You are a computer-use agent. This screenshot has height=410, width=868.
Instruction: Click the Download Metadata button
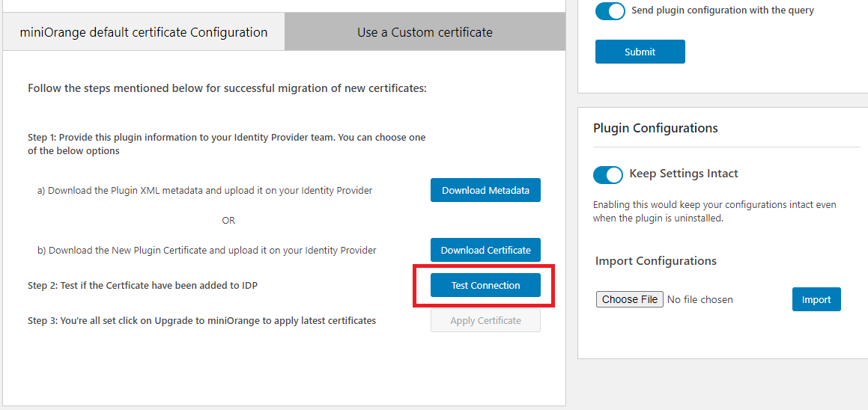[485, 191]
